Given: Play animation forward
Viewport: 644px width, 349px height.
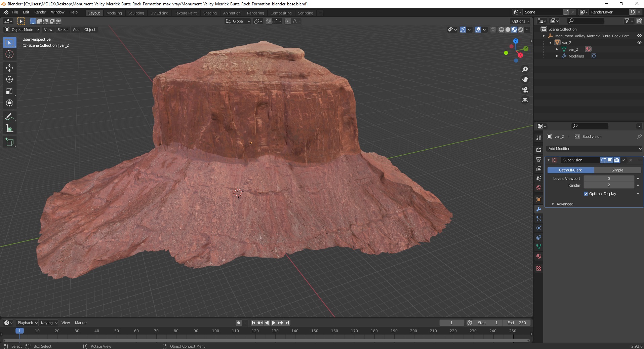Looking at the screenshot, I should point(274,323).
